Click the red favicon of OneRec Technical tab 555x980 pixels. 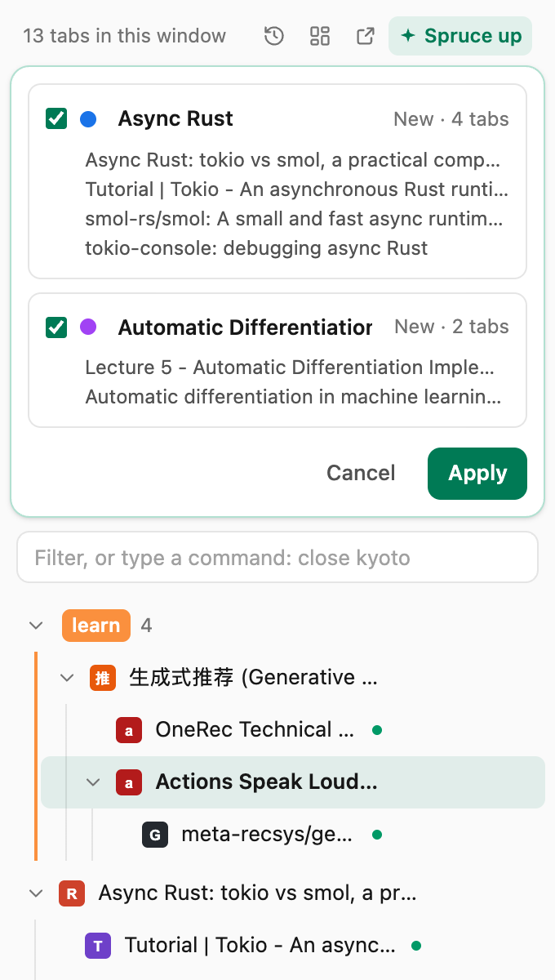point(128,730)
